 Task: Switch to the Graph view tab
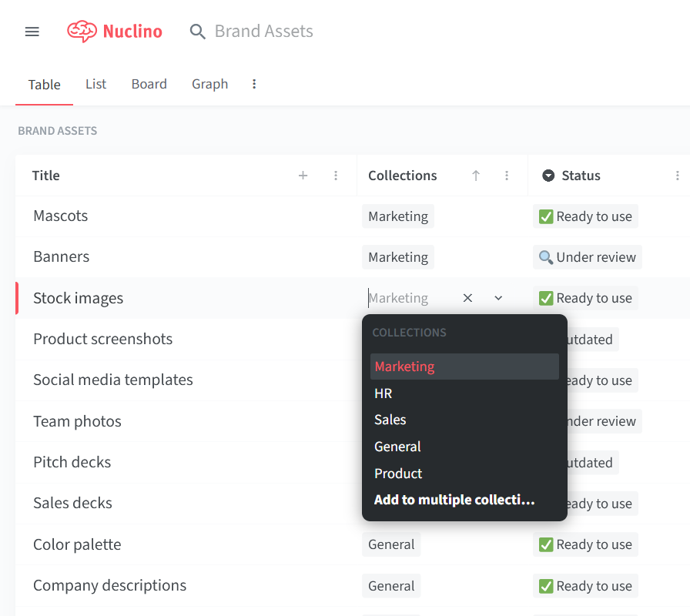tap(209, 84)
